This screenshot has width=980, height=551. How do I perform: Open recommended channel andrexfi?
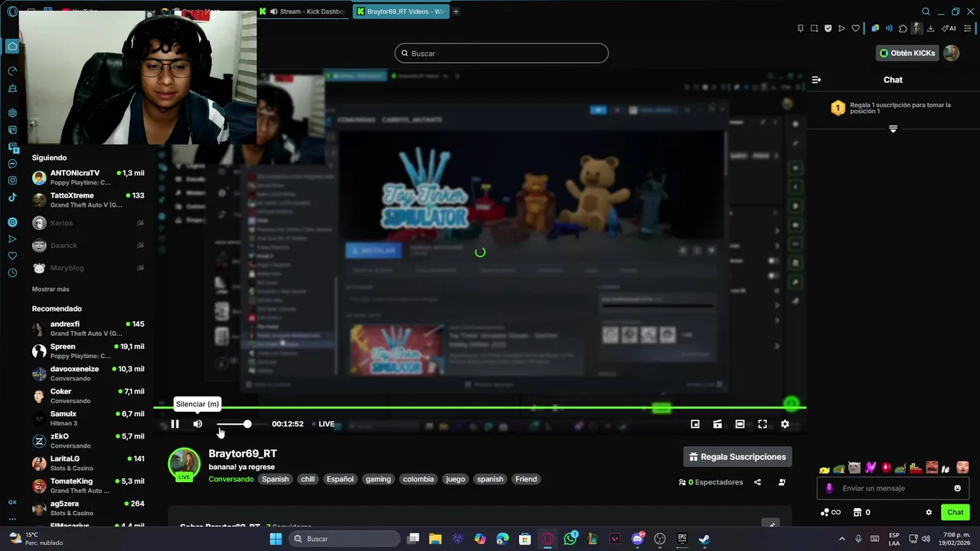[x=88, y=328]
